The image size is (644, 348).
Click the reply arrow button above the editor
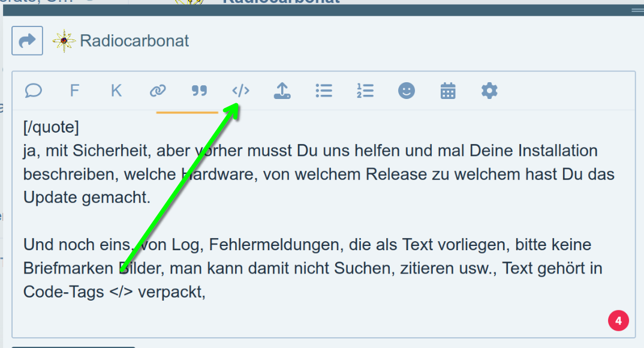tap(27, 41)
